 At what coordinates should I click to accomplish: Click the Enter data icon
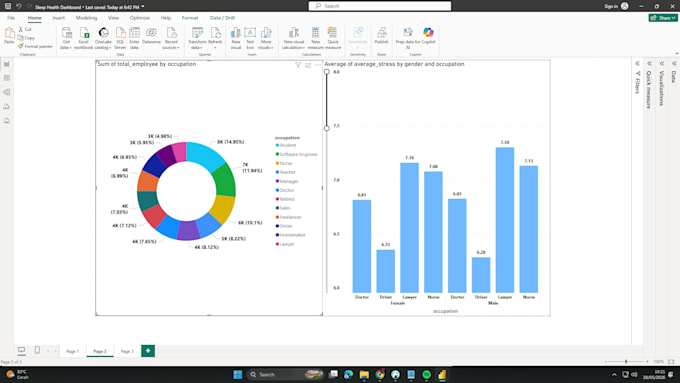click(x=134, y=39)
